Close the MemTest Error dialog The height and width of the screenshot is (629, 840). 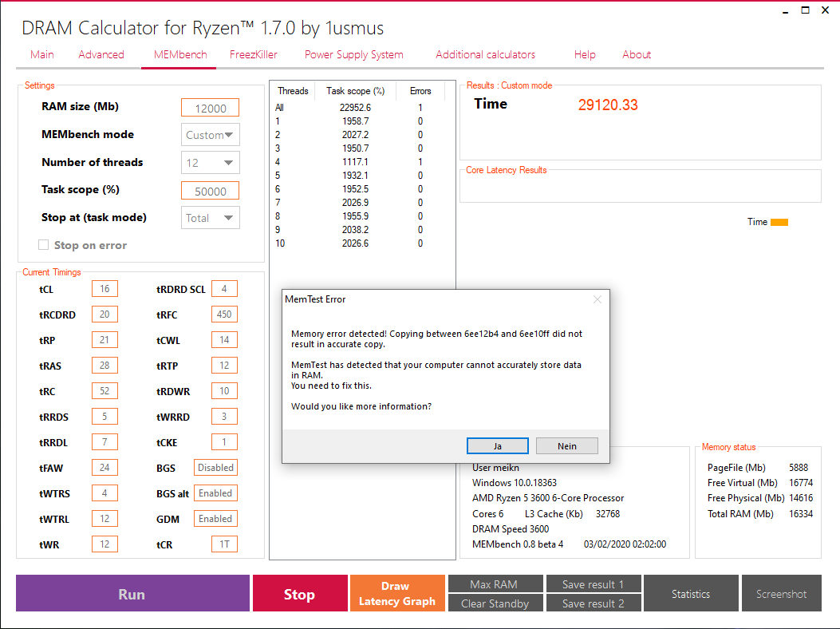coord(597,299)
